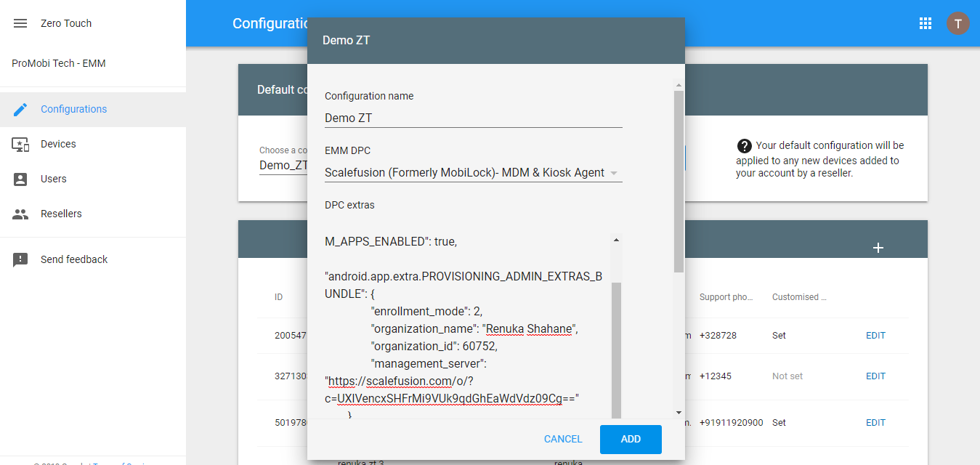Viewport: 980px width, 465px height.
Task: Click the dialog scroll-down arrow
Action: click(x=679, y=413)
